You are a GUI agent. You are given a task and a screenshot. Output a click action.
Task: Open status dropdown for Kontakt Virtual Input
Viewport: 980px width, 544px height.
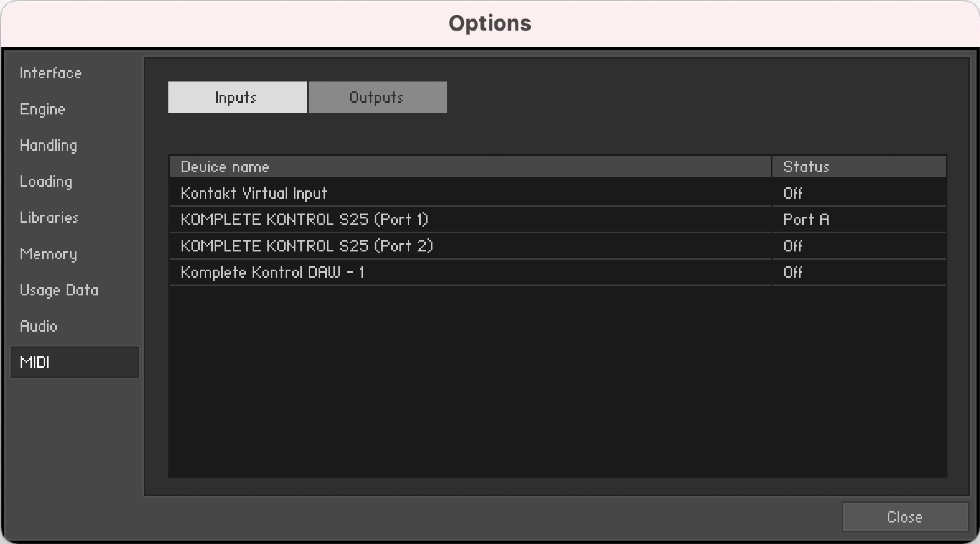click(x=793, y=193)
